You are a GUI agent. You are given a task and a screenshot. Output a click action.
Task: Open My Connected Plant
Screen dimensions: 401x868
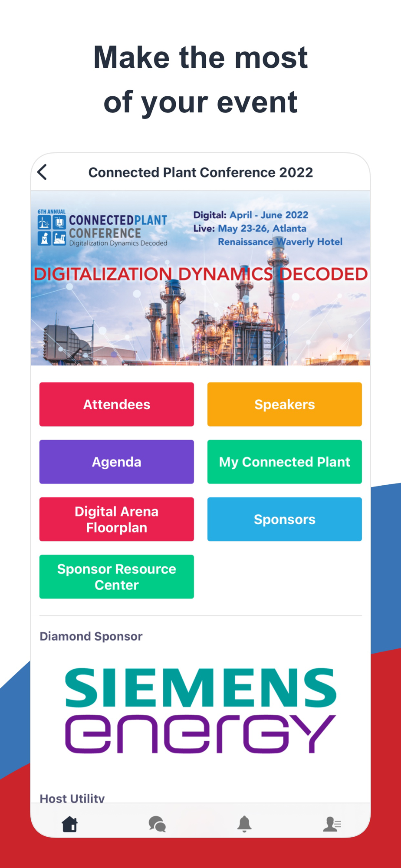(285, 462)
